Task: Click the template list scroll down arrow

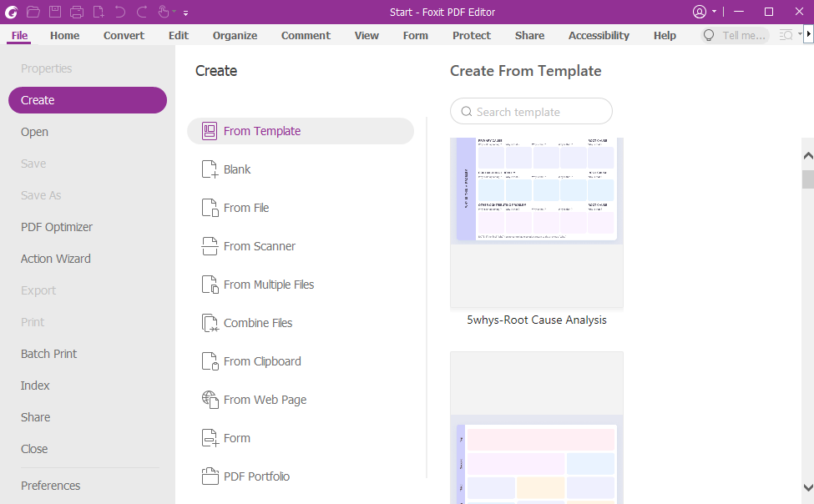Action: tap(808, 486)
